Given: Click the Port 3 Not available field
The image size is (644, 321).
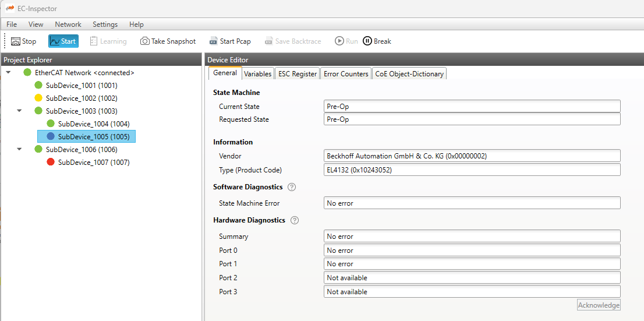Looking at the screenshot, I should coord(472,291).
